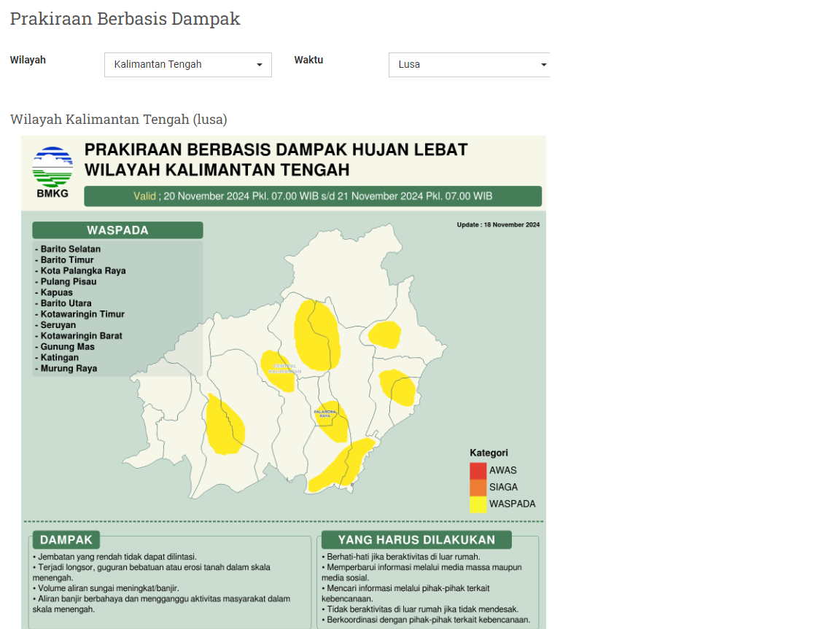
Task: Click the 'Update : 18 November 2024' text
Action: (498, 224)
